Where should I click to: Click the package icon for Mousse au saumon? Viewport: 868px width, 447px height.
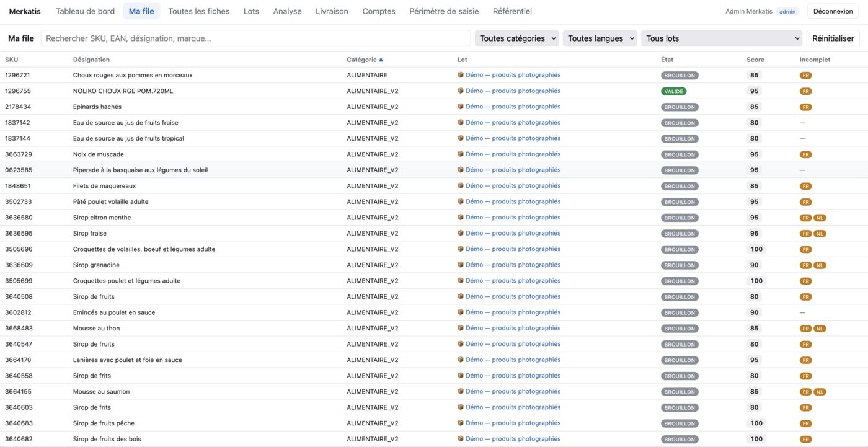[x=461, y=392]
